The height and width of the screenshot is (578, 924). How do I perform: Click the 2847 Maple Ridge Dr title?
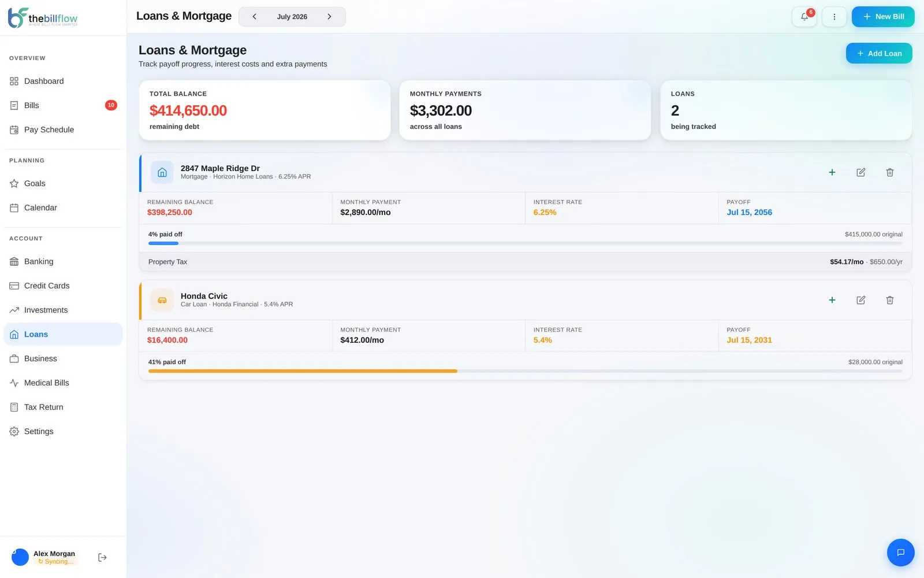220,168
